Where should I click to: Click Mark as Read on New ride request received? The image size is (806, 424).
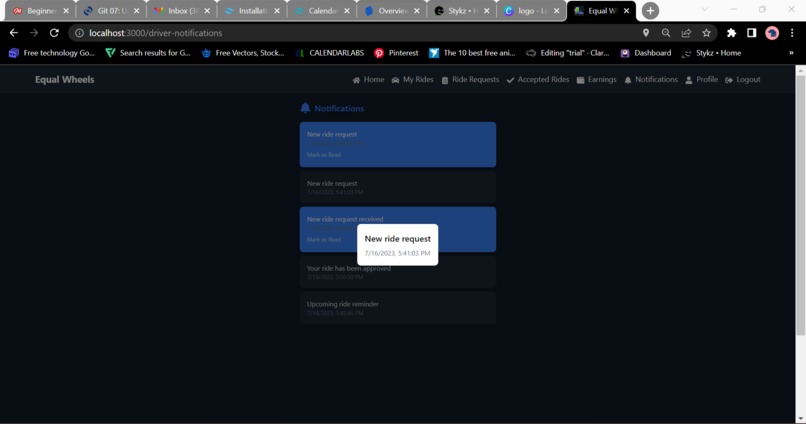click(x=324, y=239)
